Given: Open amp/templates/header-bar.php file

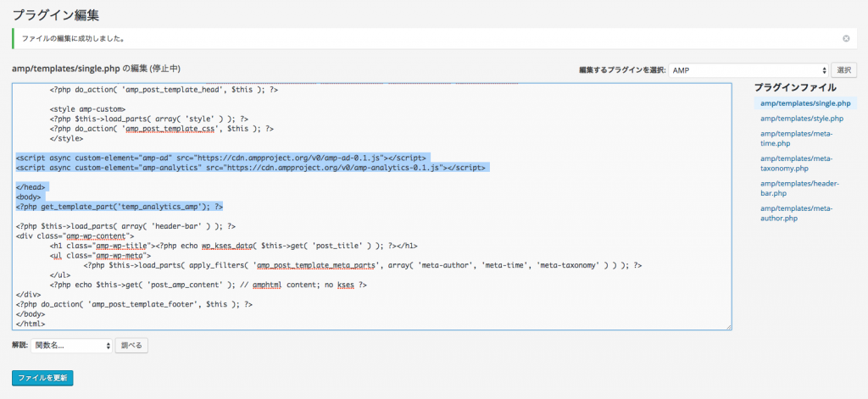Looking at the screenshot, I should (x=800, y=188).
